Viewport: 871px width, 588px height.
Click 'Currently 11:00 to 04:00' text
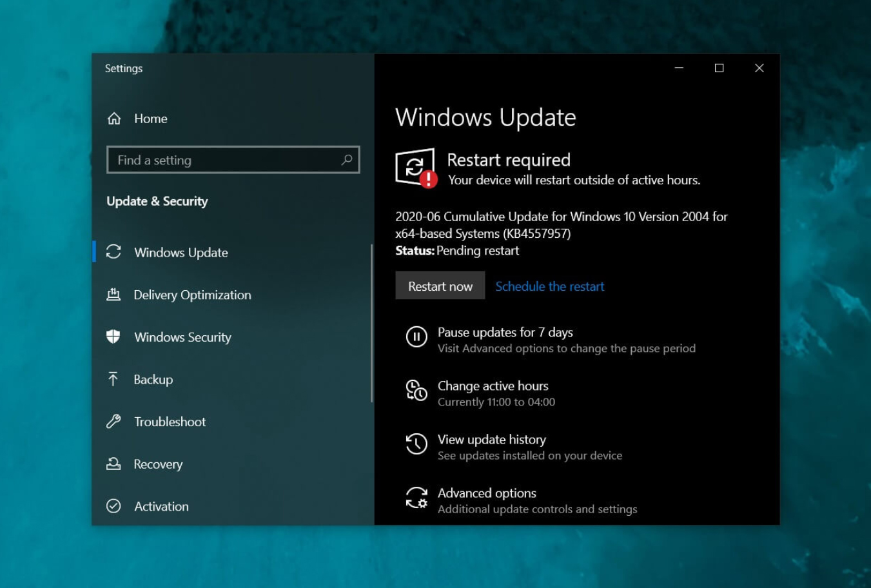coord(496,402)
